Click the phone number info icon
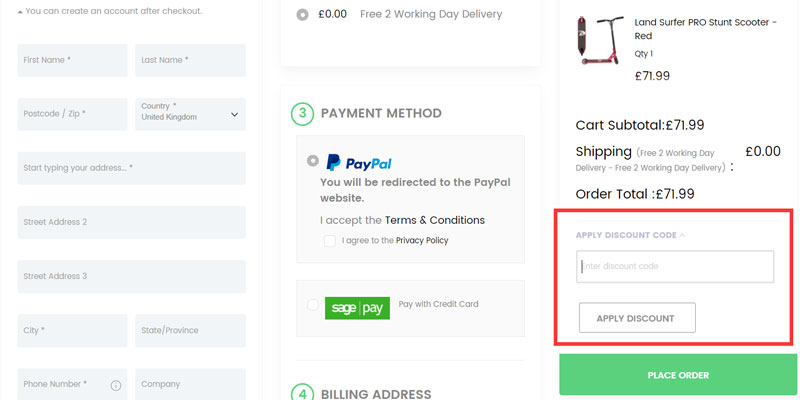This screenshot has height=400, width=800. click(x=116, y=385)
